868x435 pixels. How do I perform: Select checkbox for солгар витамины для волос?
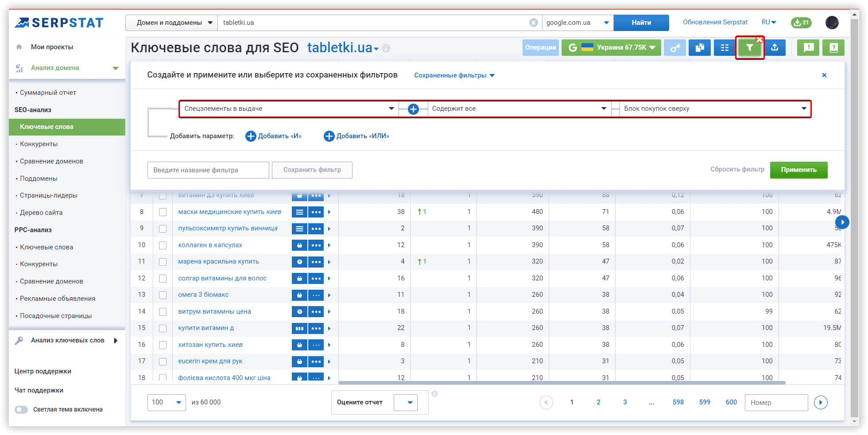pyautogui.click(x=163, y=279)
